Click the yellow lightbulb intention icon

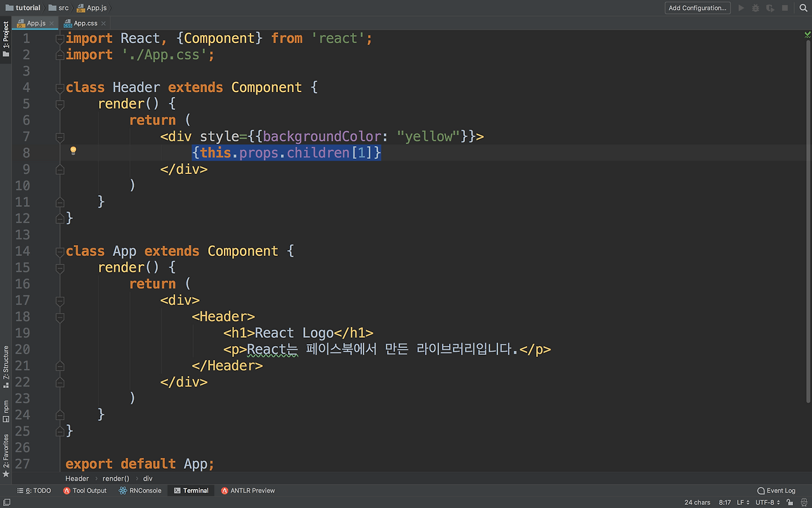point(73,151)
